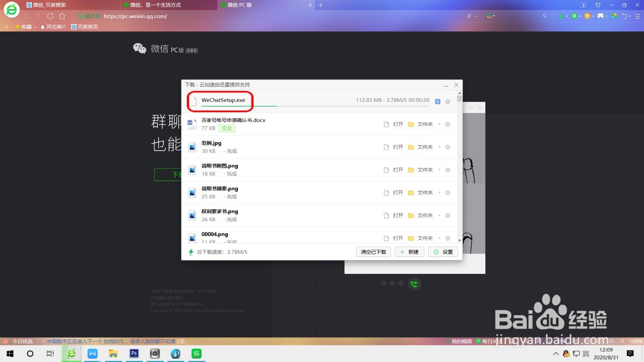Remove 百家号帐号申请确认书.docx from download list
The width and height of the screenshot is (644, 362).
click(448, 124)
